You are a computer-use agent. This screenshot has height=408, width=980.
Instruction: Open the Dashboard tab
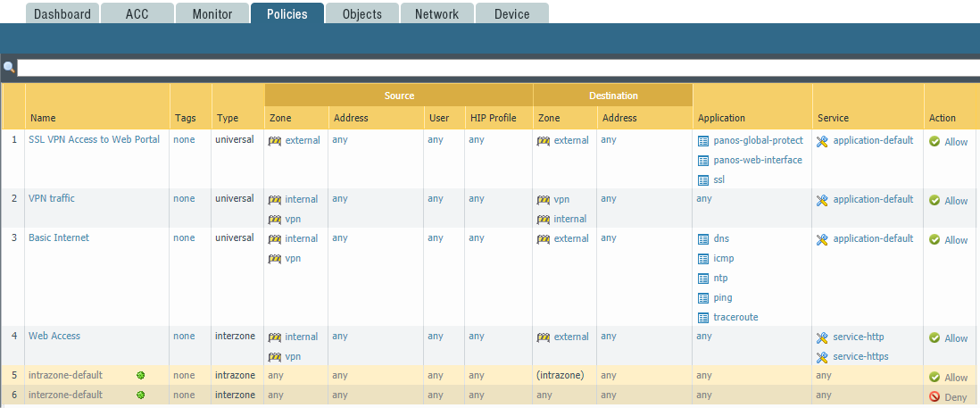(62, 13)
